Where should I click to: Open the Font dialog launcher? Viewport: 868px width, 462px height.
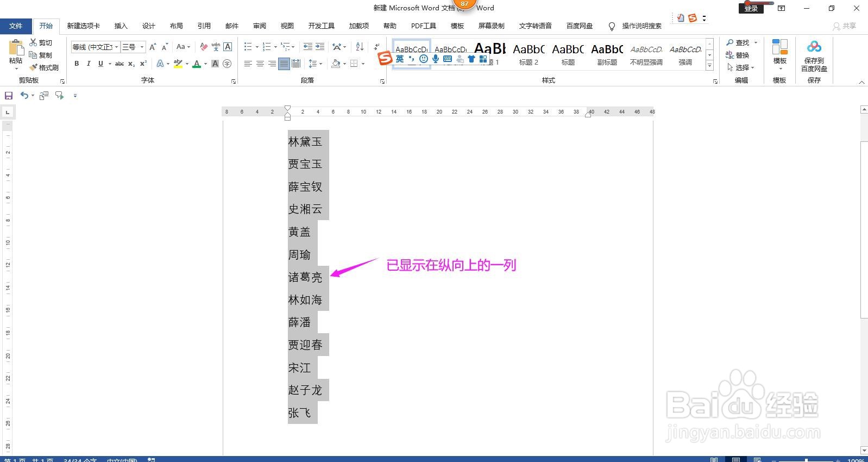234,82
